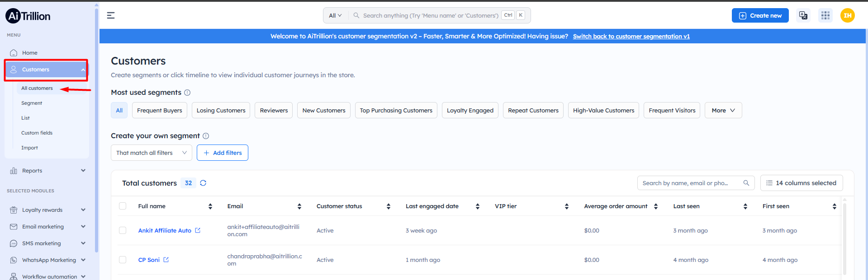Open the apps grid icon
This screenshot has width=868, height=280.
pos(825,15)
